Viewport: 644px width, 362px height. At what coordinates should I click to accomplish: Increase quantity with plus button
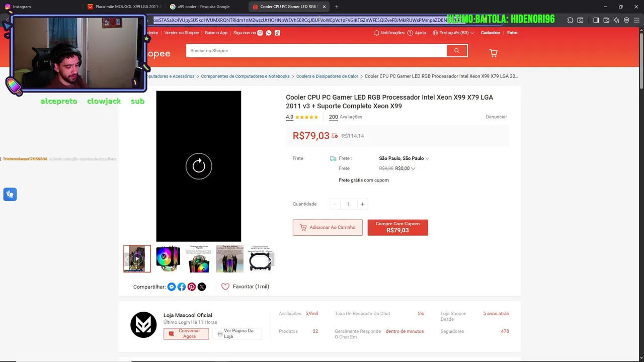362,204
